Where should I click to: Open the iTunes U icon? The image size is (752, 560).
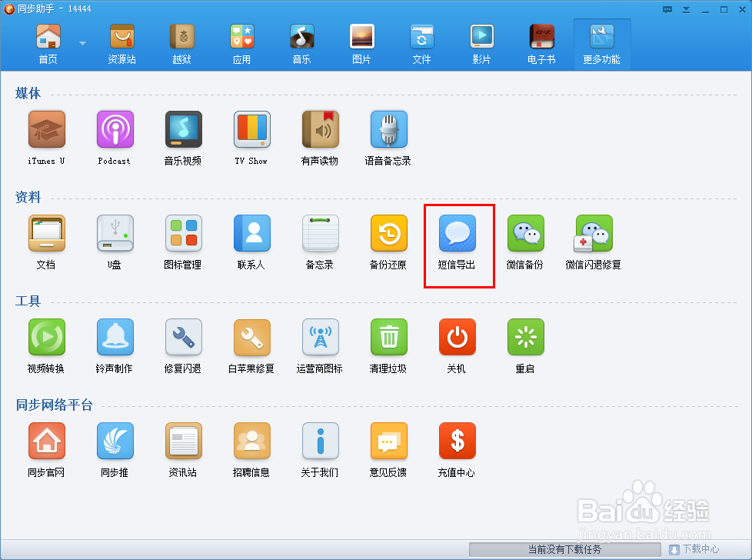(x=47, y=129)
